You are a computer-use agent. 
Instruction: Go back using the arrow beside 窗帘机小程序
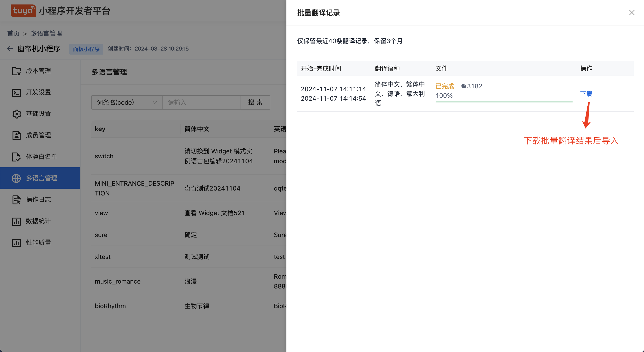pyautogui.click(x=10, y=49)
